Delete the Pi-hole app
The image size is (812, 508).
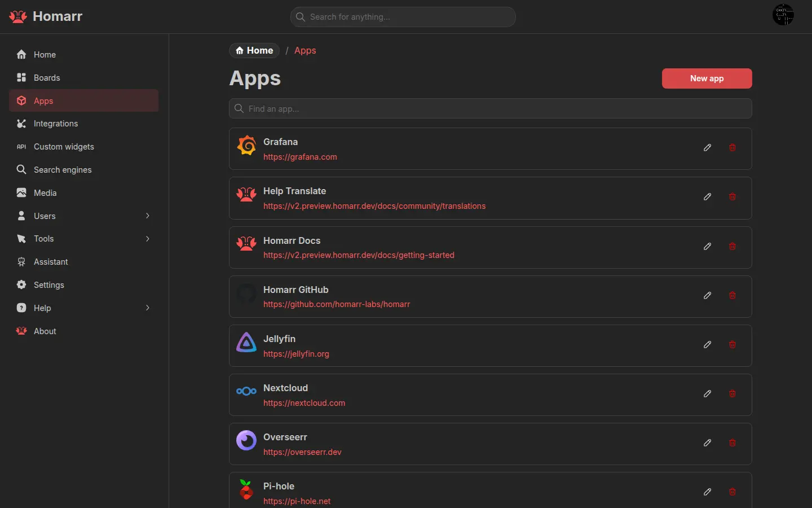(x=732, y=492)
